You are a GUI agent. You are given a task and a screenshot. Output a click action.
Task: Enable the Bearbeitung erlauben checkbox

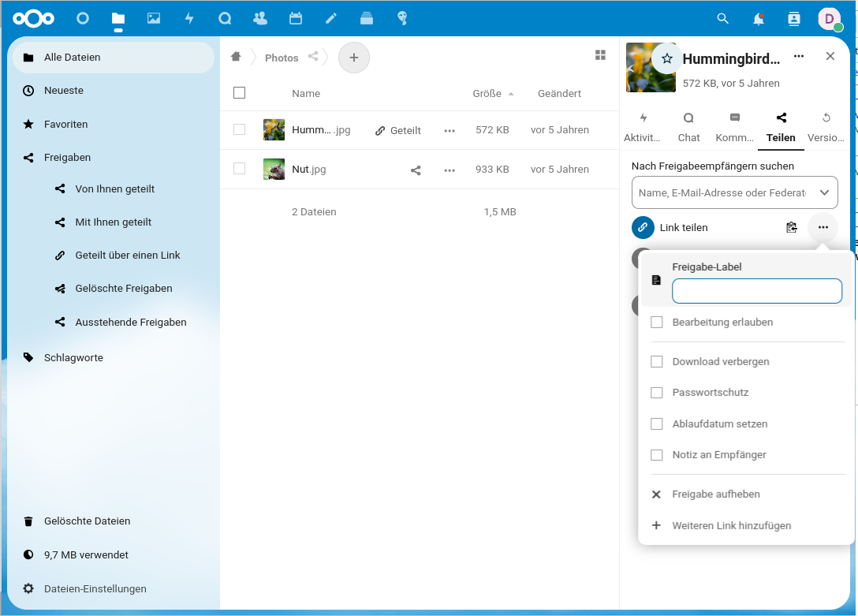(x=656, y=322)
